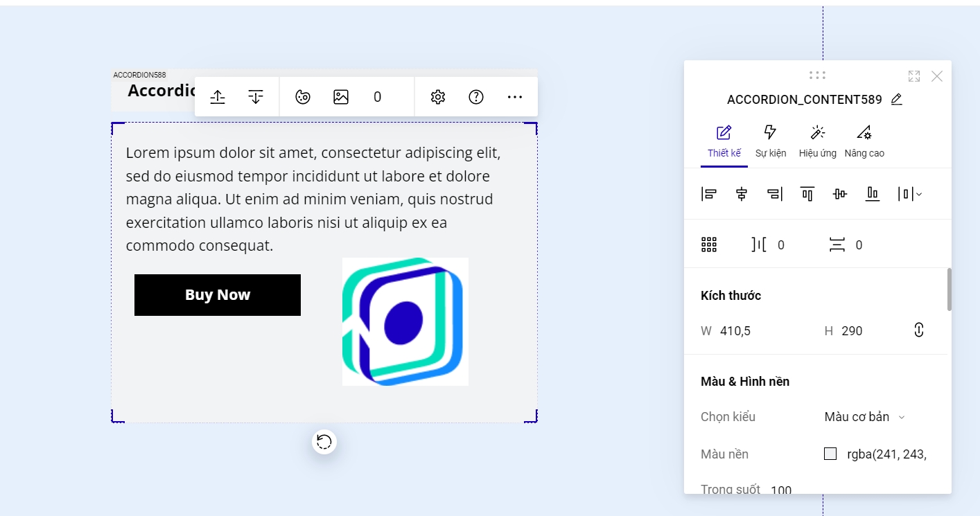Viewport: 980px width, 516px height.
Task: Click the bring-to-front layer icon
Action: (218, 97)
